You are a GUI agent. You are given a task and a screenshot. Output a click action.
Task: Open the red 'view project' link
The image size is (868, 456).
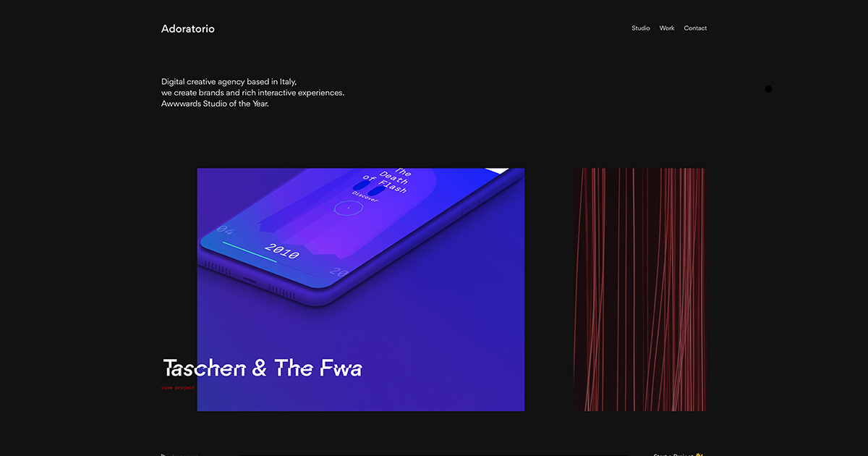coord(178,388)
